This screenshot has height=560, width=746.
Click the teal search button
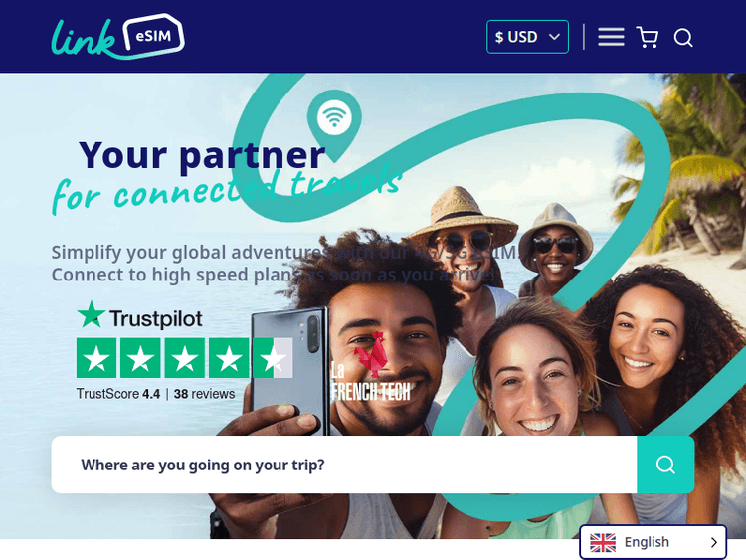665,465
